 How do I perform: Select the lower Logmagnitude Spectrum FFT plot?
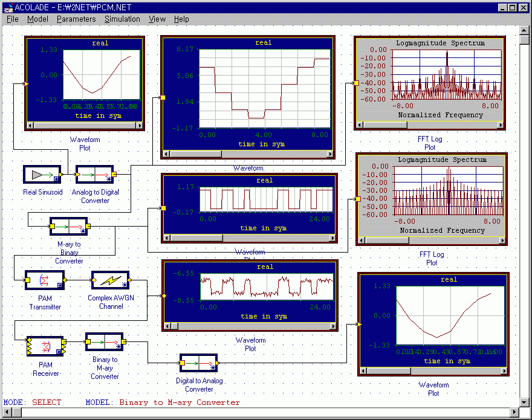tap(432, 199)
